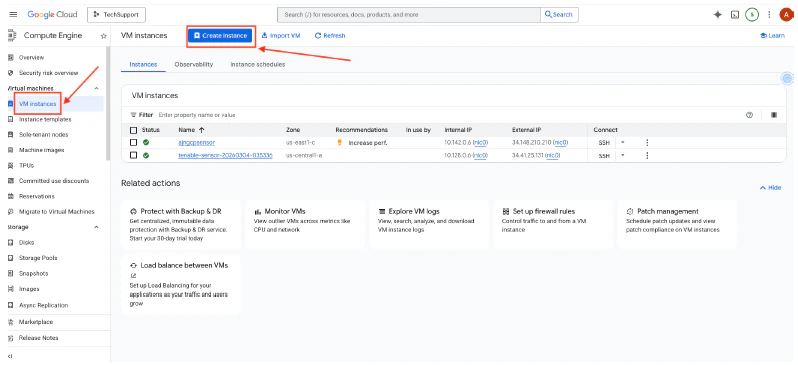Click the green status icon of tenable-sensor instance
The height and width of the screenshot is (365, 798).
click(146, 155)
